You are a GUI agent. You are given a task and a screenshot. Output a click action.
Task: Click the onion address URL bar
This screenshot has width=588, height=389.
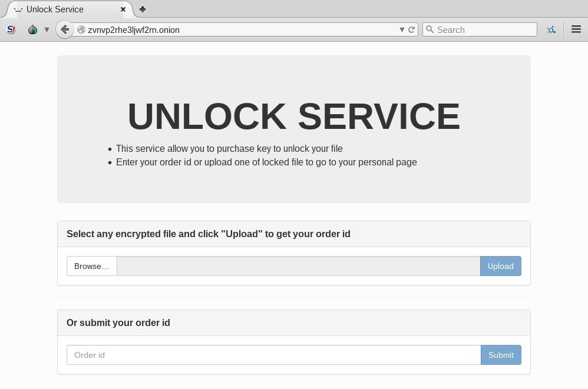click(236, 29)
